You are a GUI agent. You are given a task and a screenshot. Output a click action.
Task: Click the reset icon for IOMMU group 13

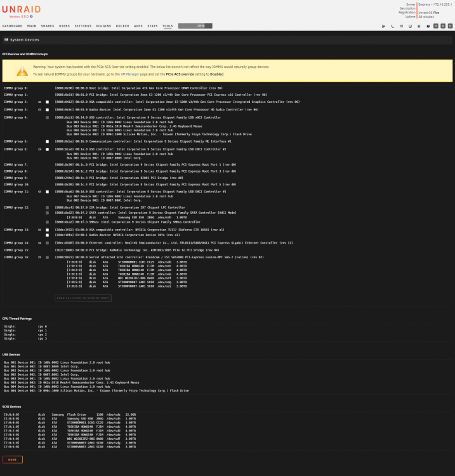[39, 230]
